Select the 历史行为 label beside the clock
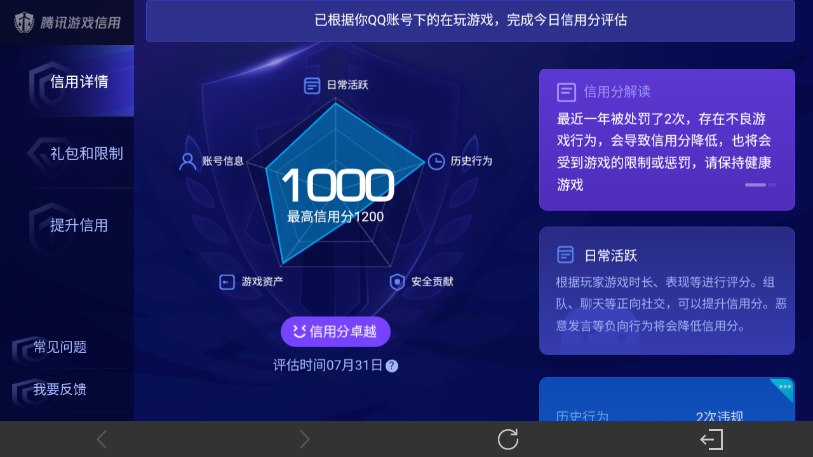The image size is (813, 457). 471,161
